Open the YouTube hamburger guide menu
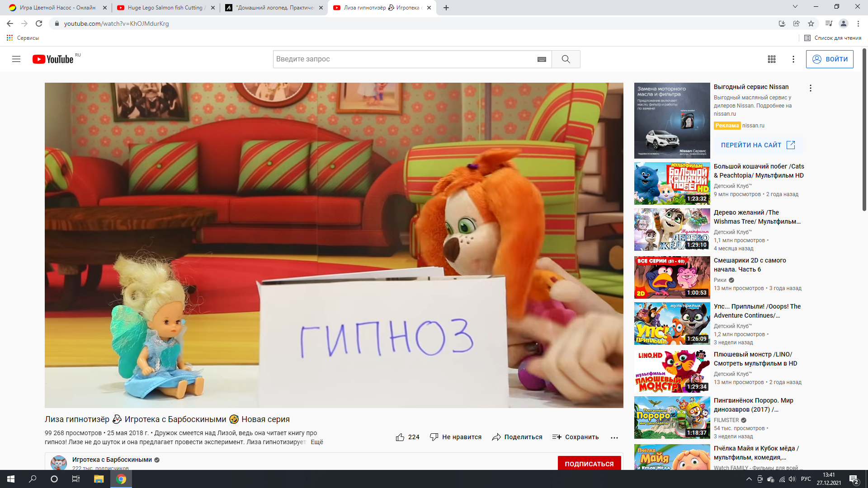The height and width of the screenshot is (488, 868). point(16,59)
